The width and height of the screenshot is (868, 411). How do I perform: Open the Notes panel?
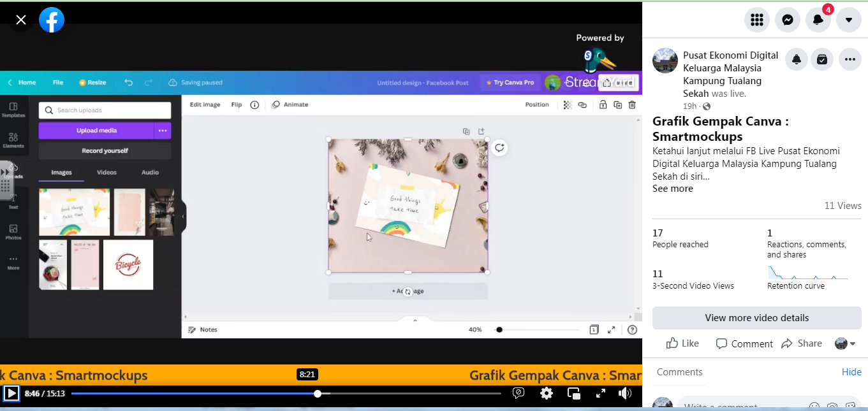pos(203,329)
